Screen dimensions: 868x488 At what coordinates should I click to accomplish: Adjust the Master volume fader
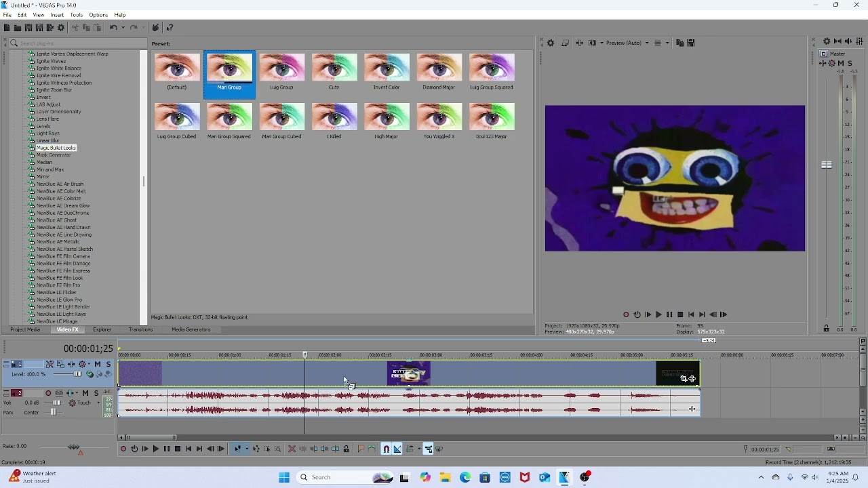point(827,165)
